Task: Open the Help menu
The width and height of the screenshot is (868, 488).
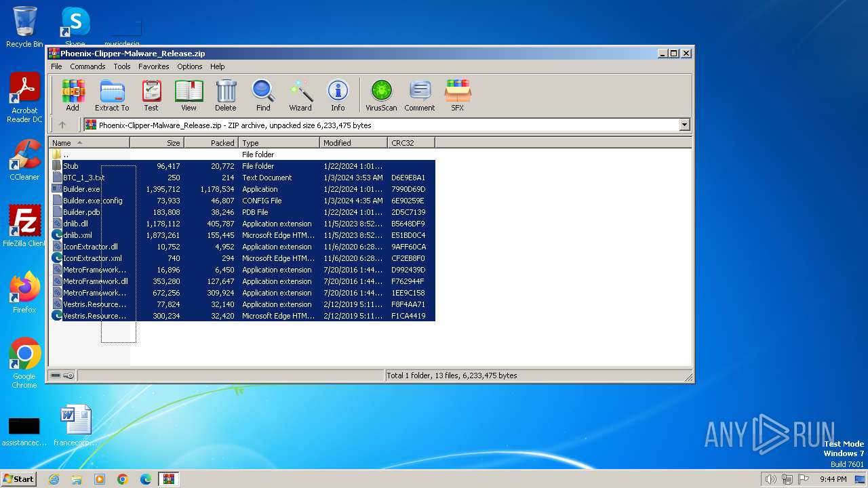Action: (x=217, y=66)
